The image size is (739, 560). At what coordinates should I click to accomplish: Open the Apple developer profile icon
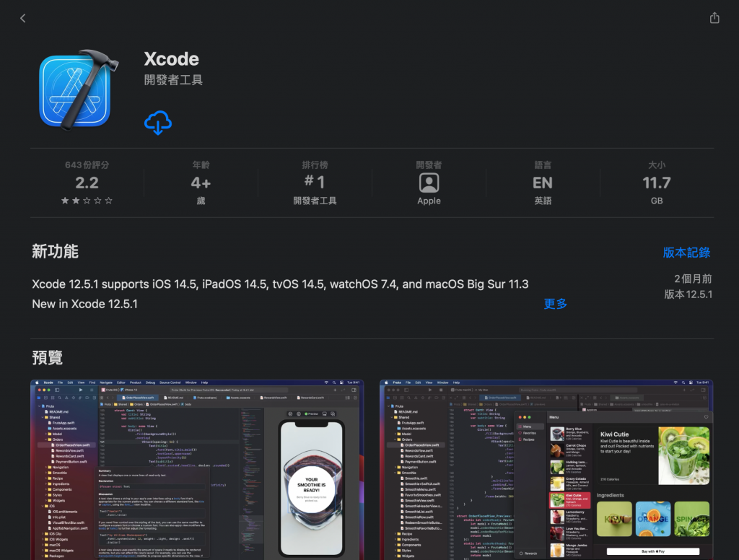(x=429, y=183)
